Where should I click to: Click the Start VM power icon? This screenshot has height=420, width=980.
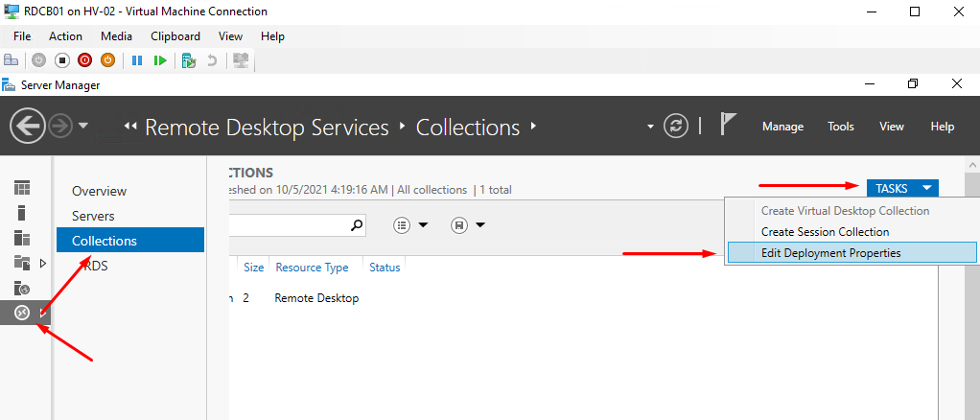pyautogui.click(x=38, y=60)
